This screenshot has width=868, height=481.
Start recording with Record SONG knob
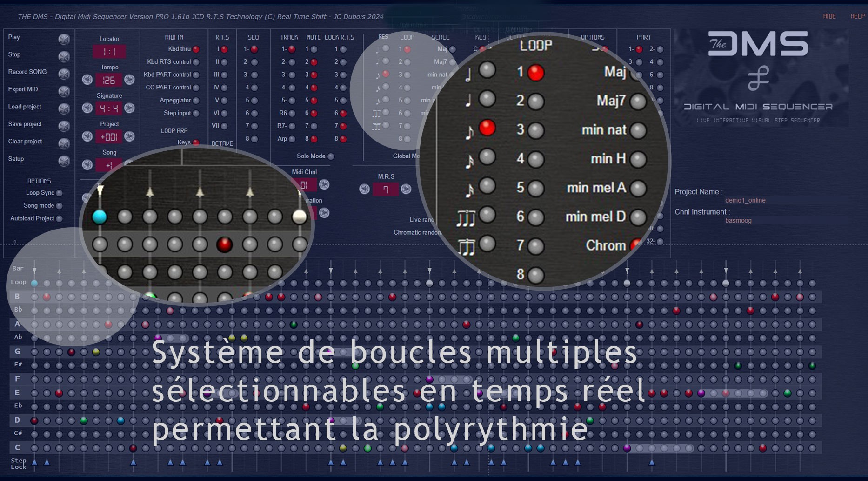coord(64,74)
